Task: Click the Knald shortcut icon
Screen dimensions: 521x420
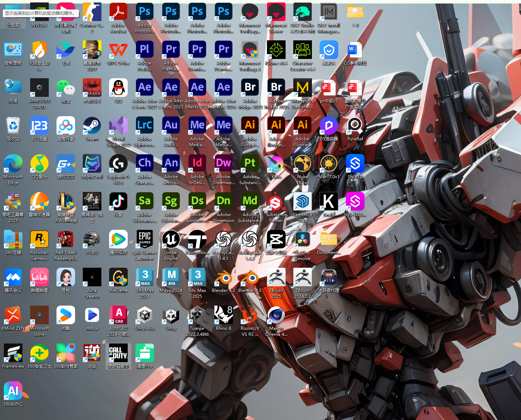Action: [x=329, y=205]
